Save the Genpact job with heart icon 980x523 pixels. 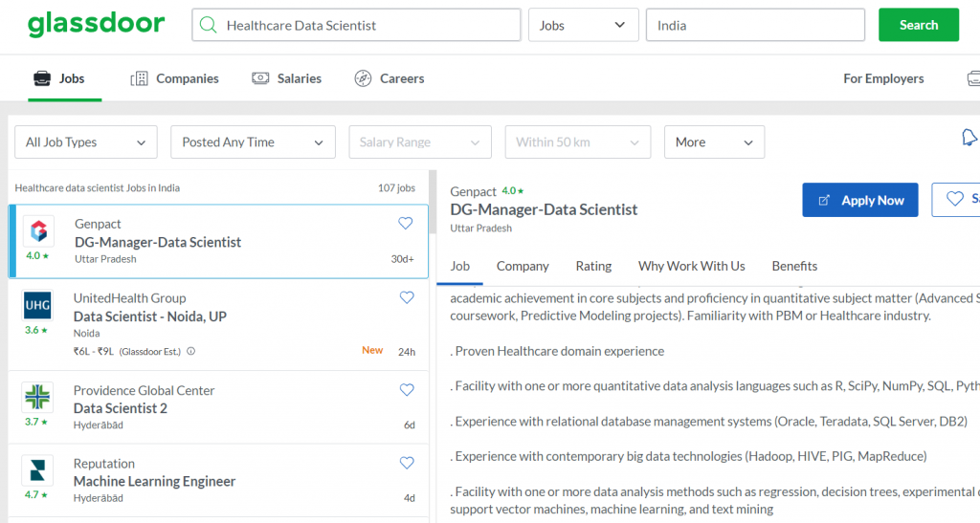click(406, 223)
